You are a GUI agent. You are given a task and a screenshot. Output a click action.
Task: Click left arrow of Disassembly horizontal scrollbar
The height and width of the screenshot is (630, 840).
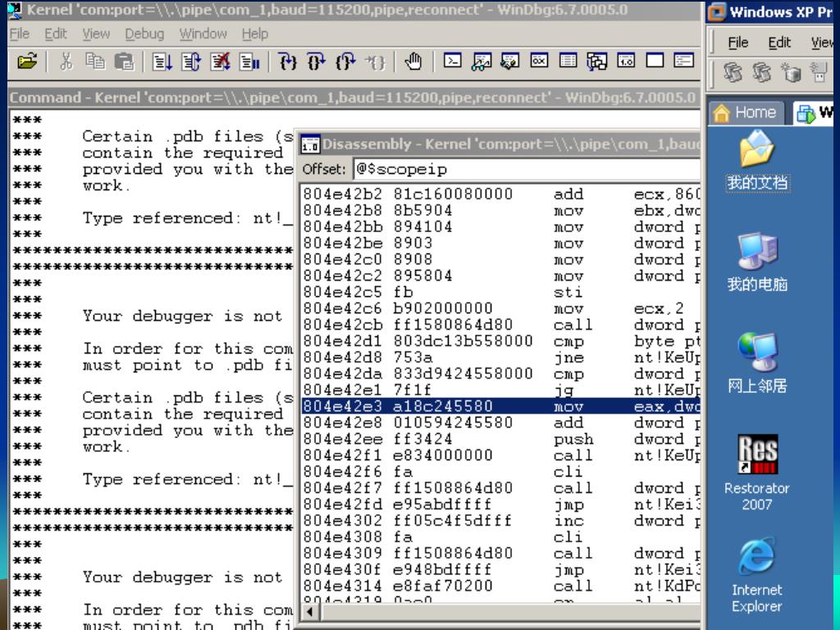point(309,611)
